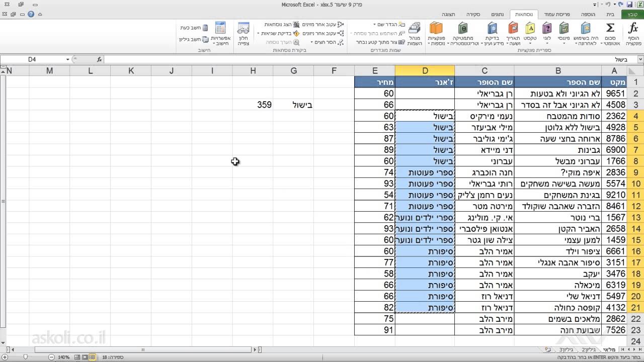Click Trace Dependents (עקוב אחר ניזונים)

click(x=323, y=33)
